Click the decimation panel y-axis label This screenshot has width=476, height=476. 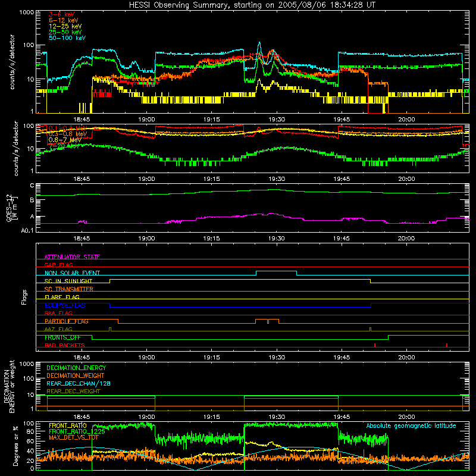[9, 387]
